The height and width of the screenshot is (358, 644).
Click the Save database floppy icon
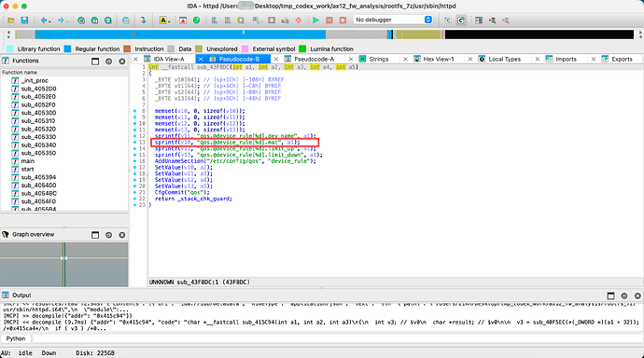tap(24, 21)
